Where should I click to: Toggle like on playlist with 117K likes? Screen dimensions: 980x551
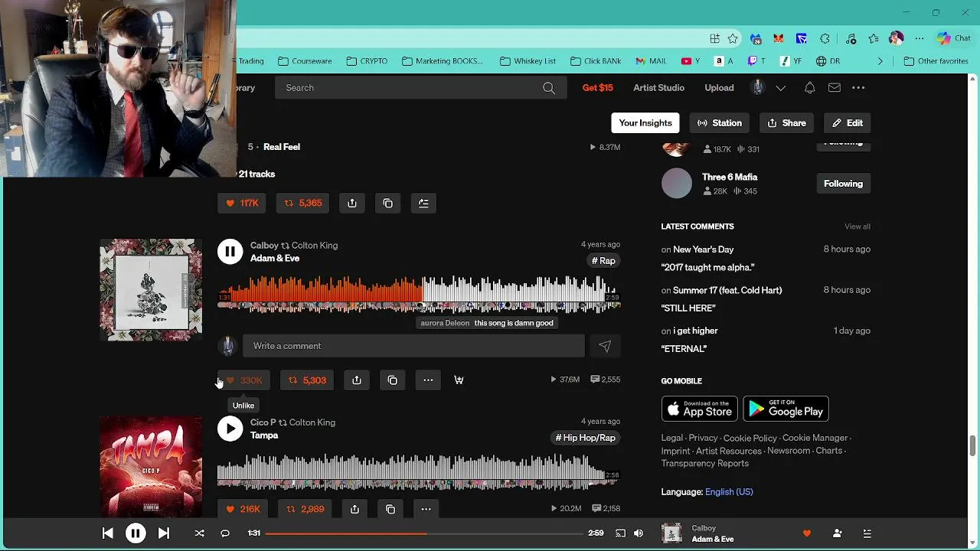[x=242, y=203]
